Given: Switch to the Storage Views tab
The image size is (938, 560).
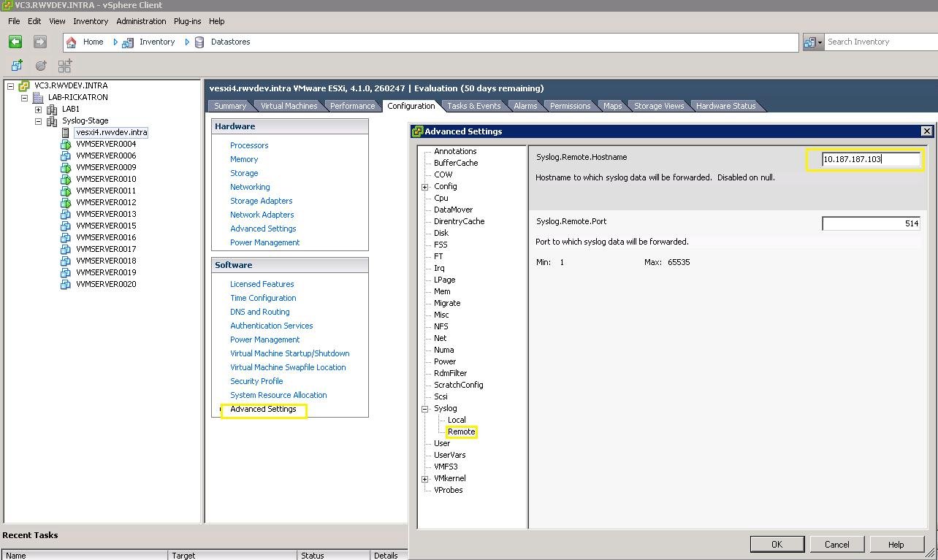Looking at the screenshot, I should point(658,106).
